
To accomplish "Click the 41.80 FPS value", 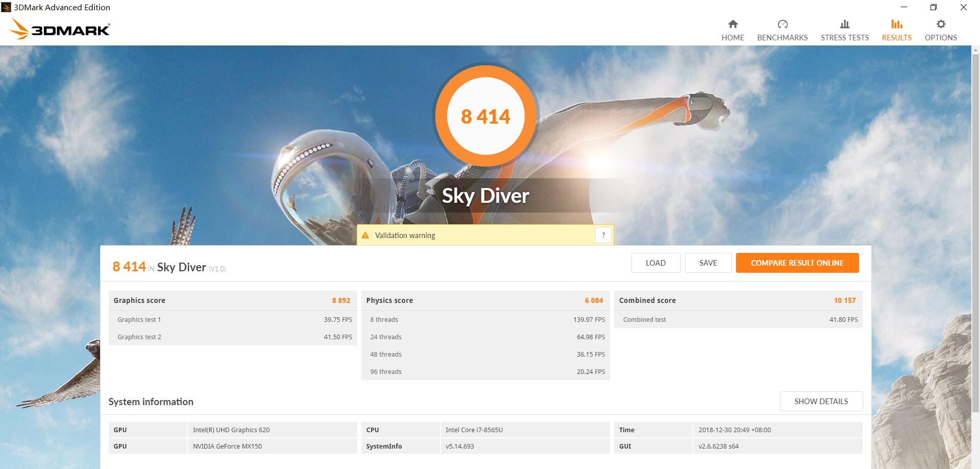I will [x=844, y=319].
